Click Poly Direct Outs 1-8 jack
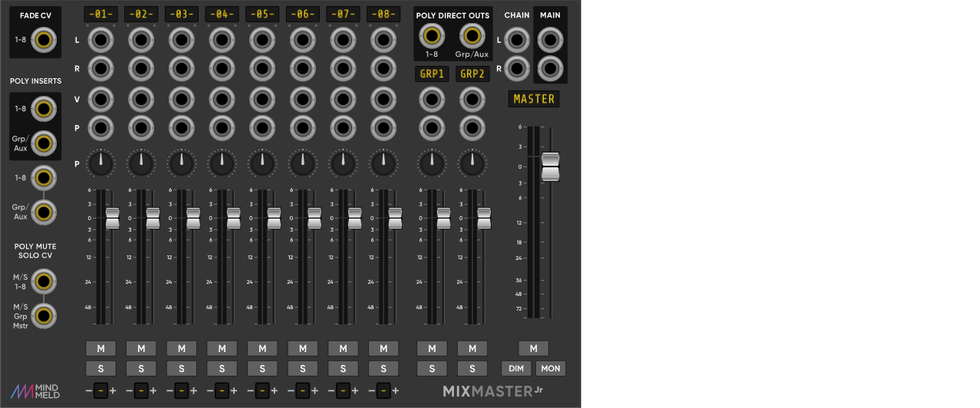980x408 pixels. point(432,36)
